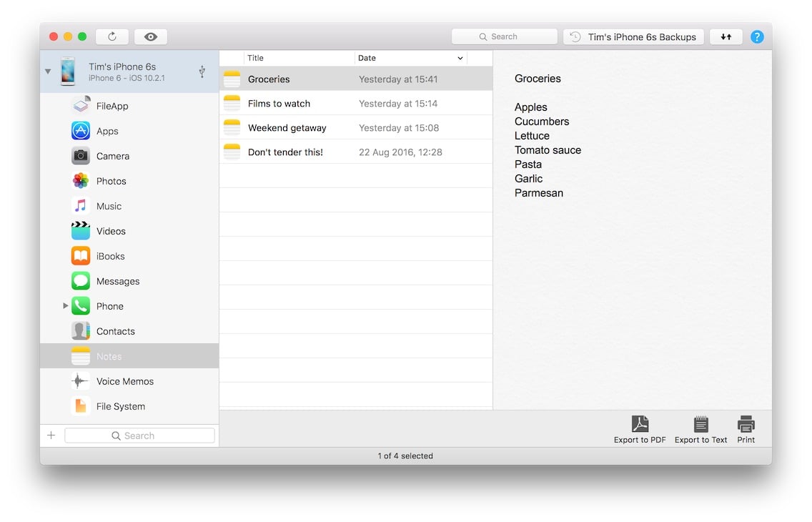Collapse the Tim's iPhone 6s device
The image size is (812, 522).
pyautogui.click(x=48, y=72)
